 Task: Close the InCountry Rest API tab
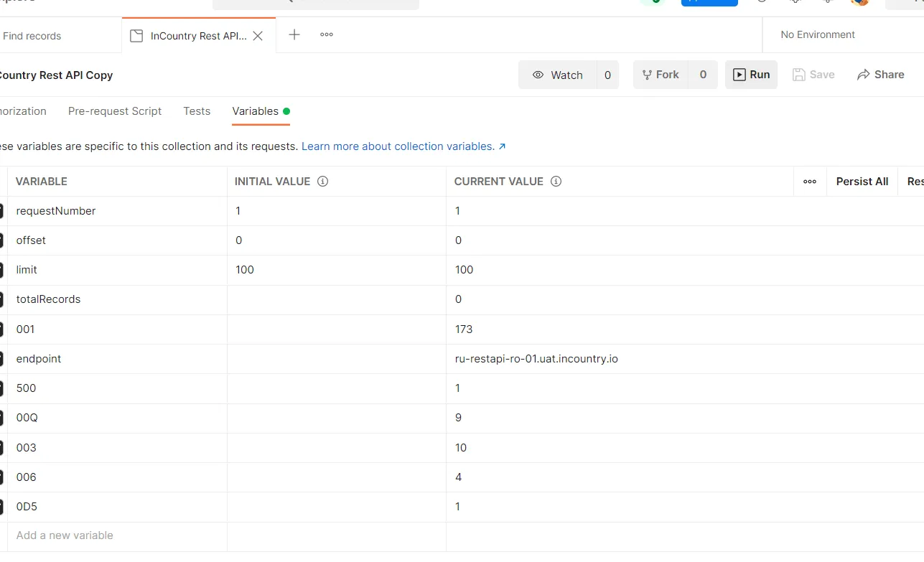tap(258, 36)
